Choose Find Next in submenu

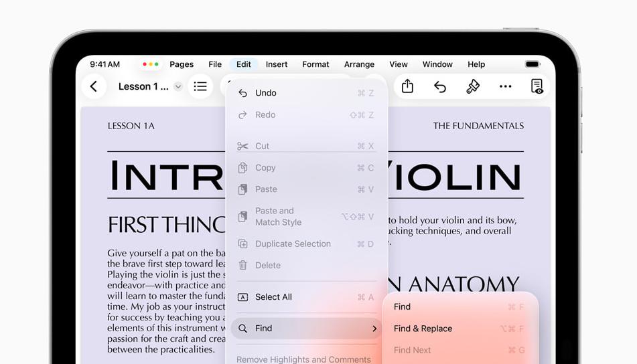460,350
